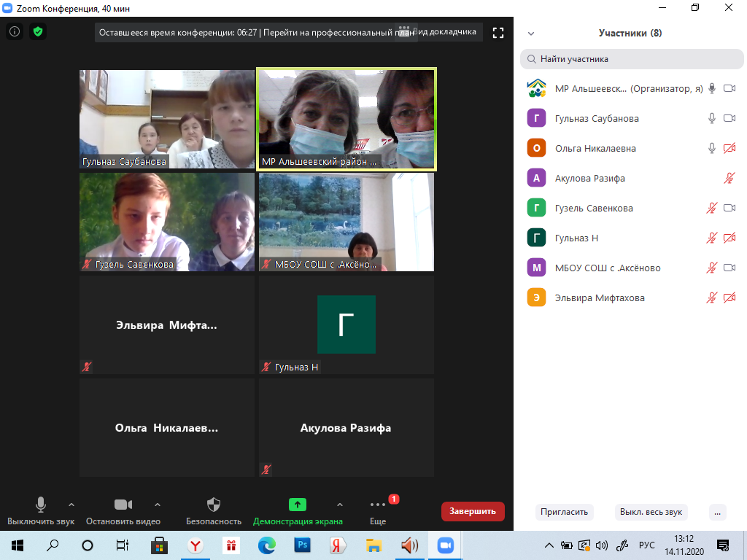Click the green Screen Share icon
This screenshot has height=560, width=747.
[297, 505]
